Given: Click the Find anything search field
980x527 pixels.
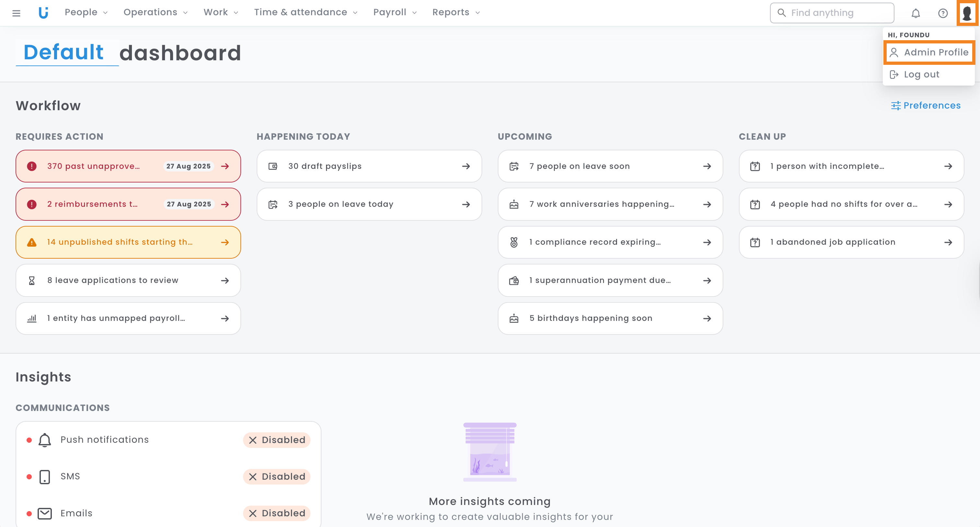Looking at the screenshot, I should coord(832,13).
